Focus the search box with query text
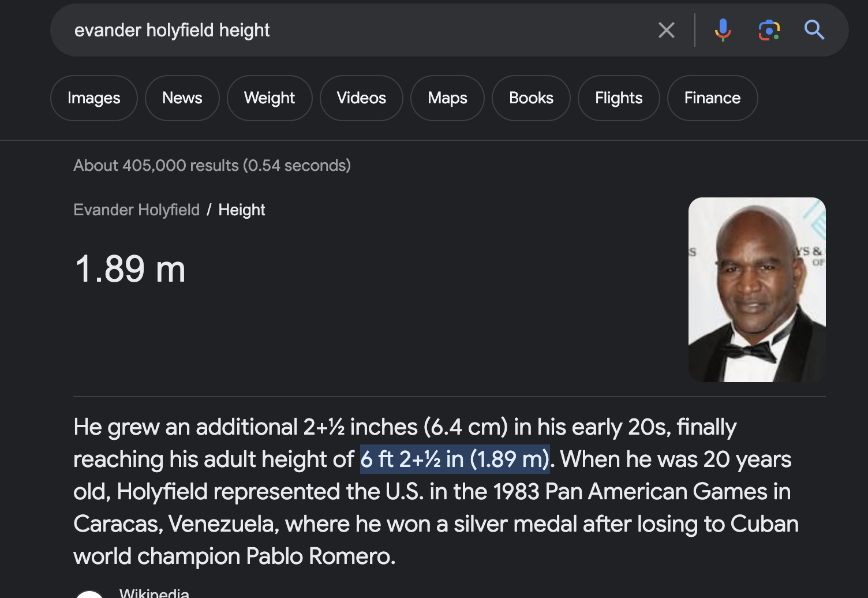 point(358,30)
